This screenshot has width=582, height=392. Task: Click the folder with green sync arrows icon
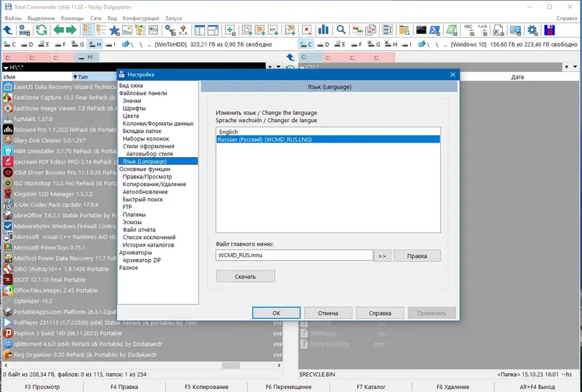pos(404,30)
